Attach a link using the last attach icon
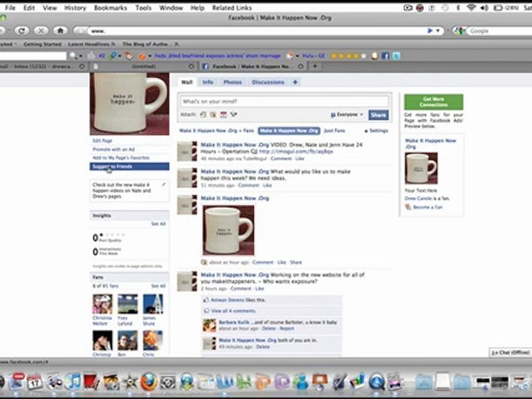Screen dimensions: 532x399 click(x=234, y=115)
